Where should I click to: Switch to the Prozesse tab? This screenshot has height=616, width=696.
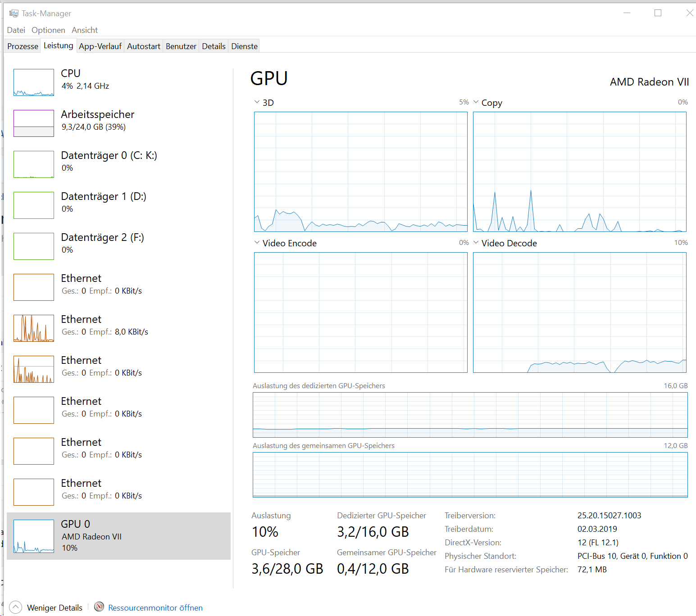tap(23, 46)
